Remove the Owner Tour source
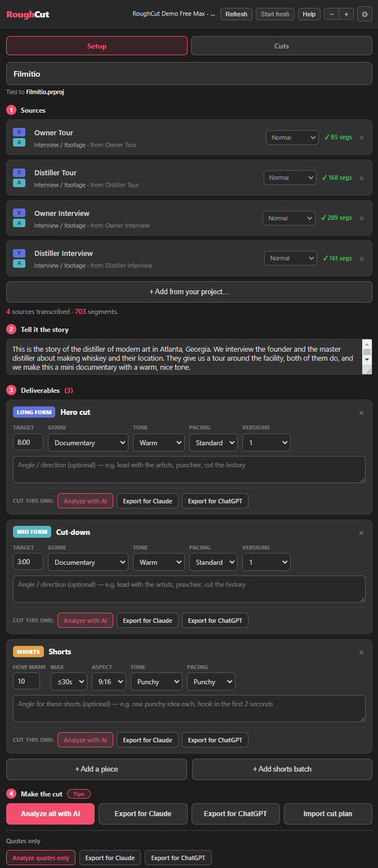This screenshot has height=868, width=378. [362, 138]
